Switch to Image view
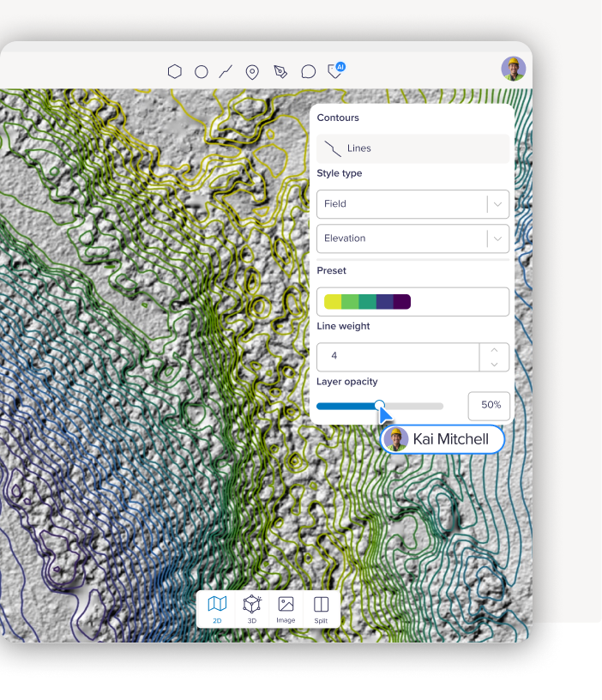602x700 pixels. [x=286, y=609]
